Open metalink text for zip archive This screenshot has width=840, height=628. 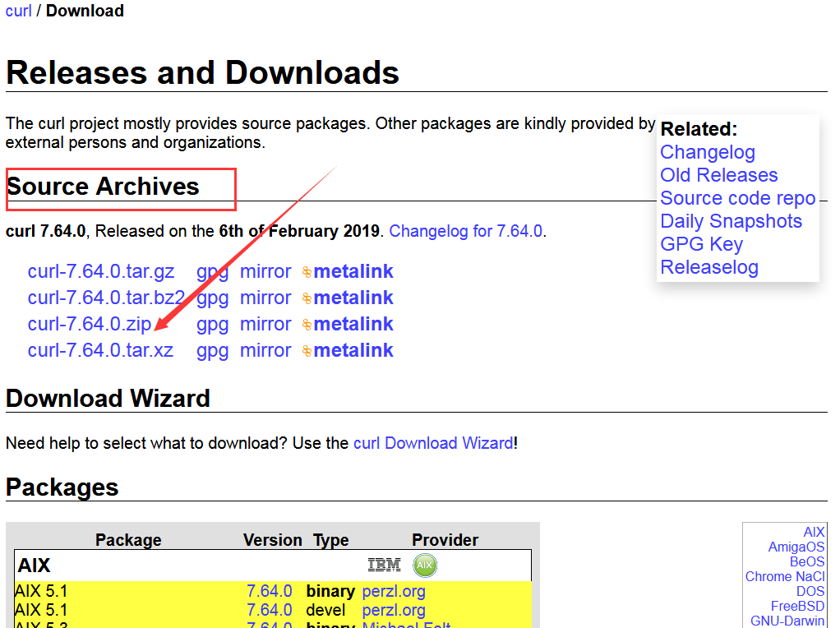coord(353,324)
